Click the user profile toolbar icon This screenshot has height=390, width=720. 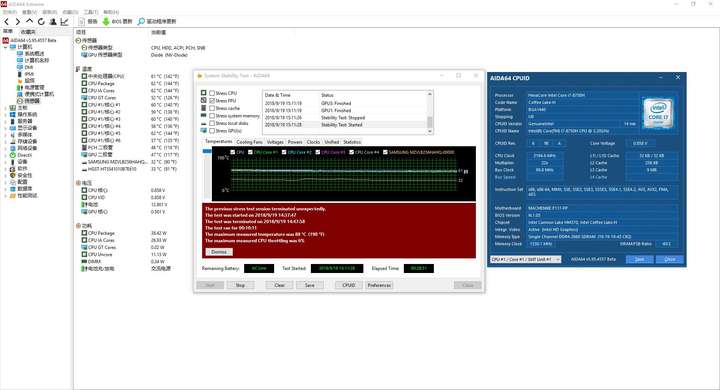coord(53,22)
